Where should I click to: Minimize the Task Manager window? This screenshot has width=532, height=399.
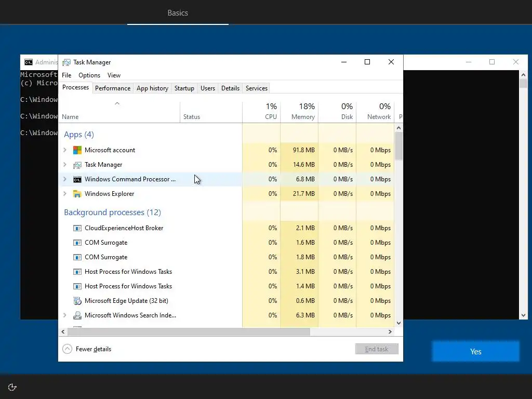pyautogui.click(x=344, y=62)
